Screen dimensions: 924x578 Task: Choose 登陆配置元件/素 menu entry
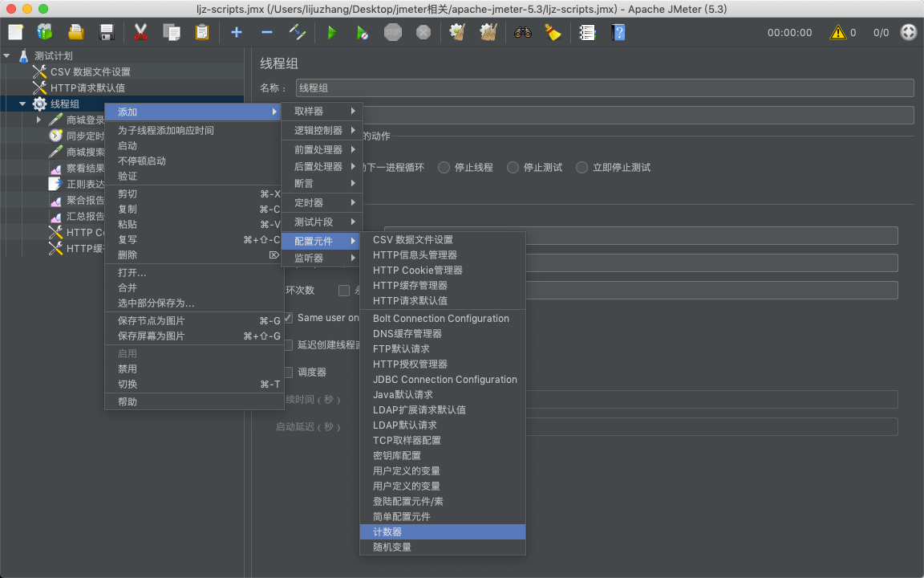(443, 501)
